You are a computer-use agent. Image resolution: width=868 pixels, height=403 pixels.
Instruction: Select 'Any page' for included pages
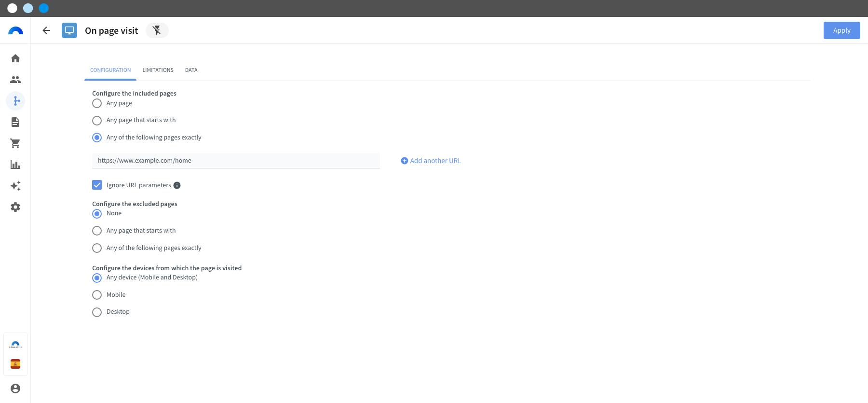pos(97,103)
